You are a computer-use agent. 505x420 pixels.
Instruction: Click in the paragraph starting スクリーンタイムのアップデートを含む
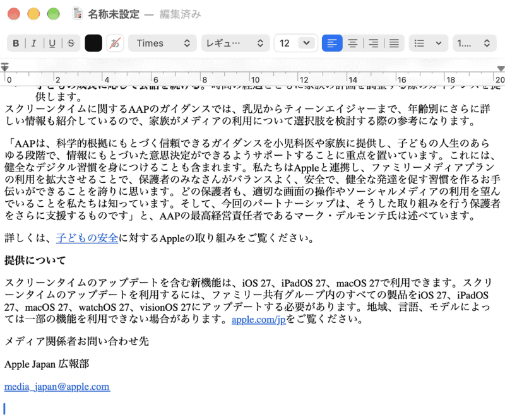click(248, 301)
